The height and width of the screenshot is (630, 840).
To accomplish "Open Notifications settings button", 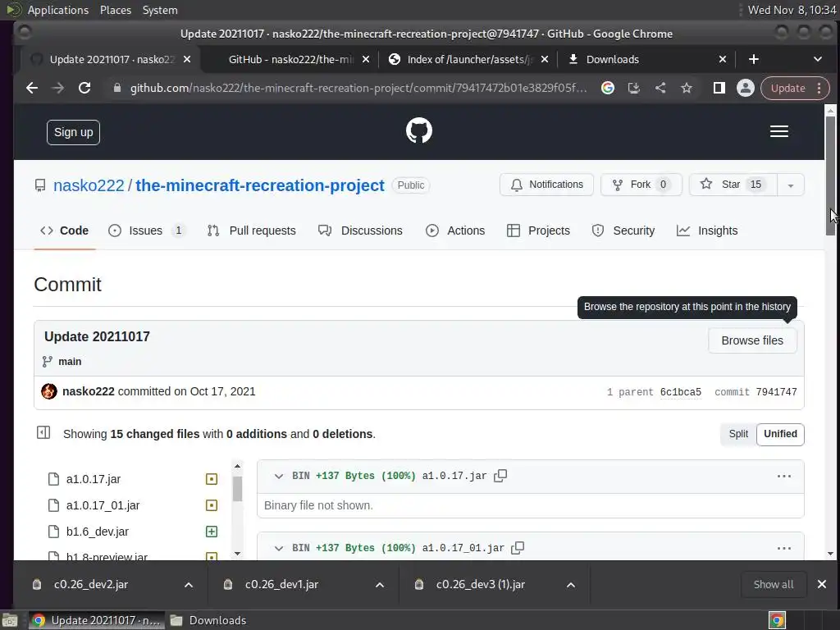I will 546,185.
